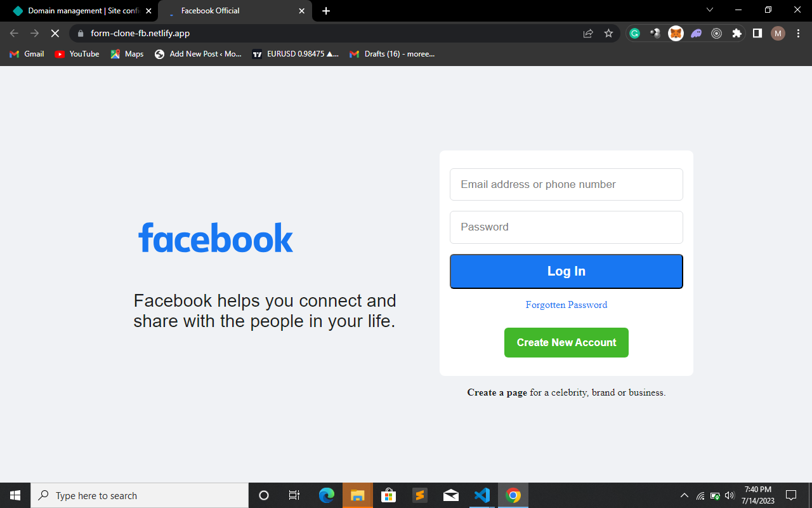Screen dimensions: 812x508
Task: Open the YouTube bookmark
Action: coord(77,54)
